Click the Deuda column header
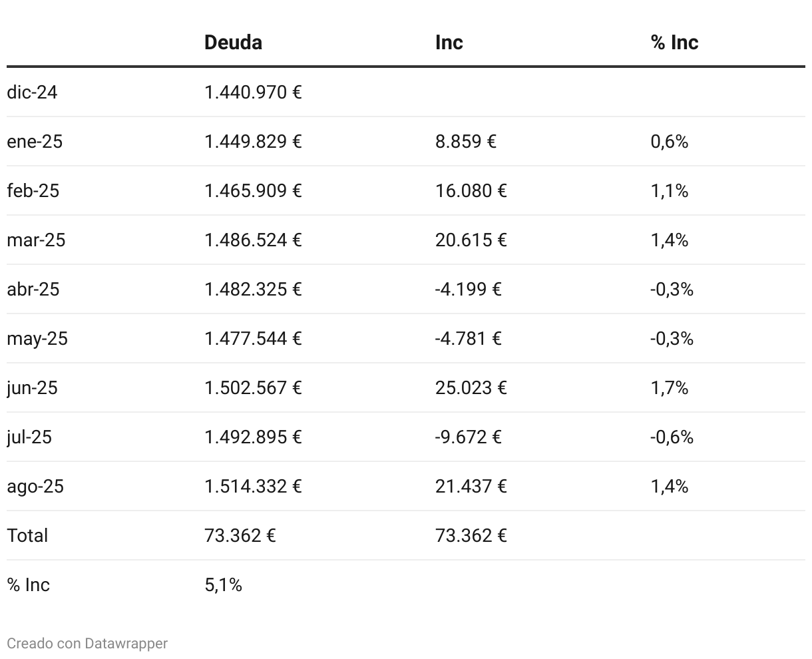Image resolution: width=812 pixels, height=659 pixels. pyautogui.click(x=233, y=43)
